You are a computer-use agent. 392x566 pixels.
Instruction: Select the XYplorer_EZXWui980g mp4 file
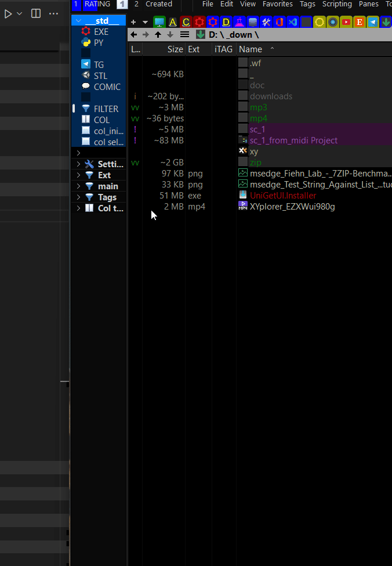click(292, 207)
